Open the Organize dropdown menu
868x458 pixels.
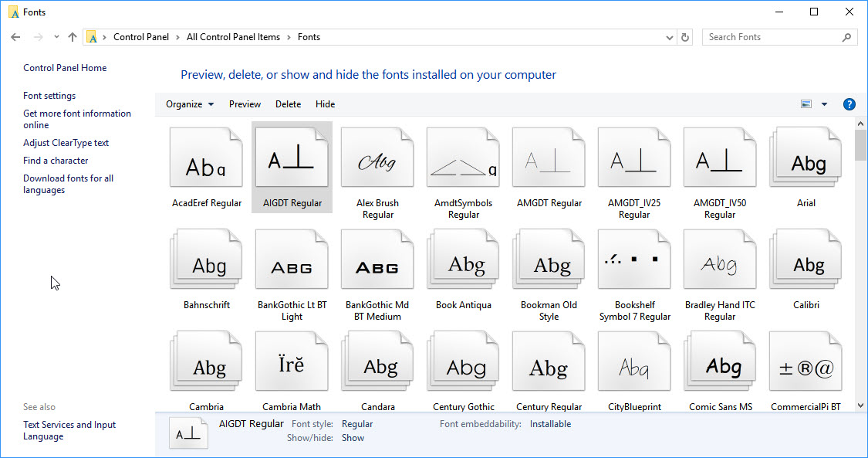click(x=190, y=104)
